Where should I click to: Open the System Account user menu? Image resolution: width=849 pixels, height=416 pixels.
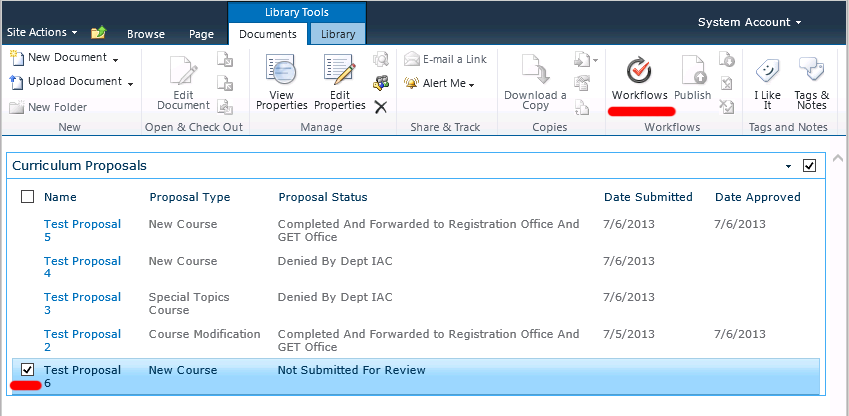pos(750,22)
